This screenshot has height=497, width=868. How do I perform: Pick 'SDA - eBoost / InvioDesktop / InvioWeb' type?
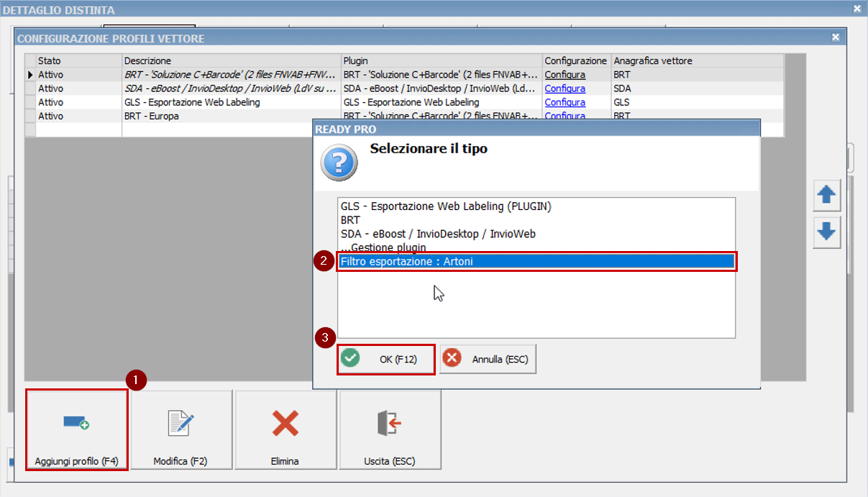(x=438, y=234)
